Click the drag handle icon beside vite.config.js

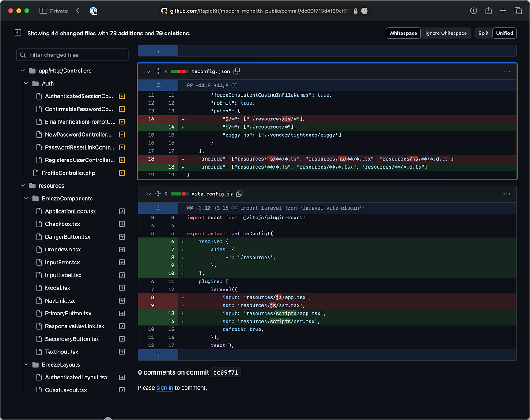158,193
